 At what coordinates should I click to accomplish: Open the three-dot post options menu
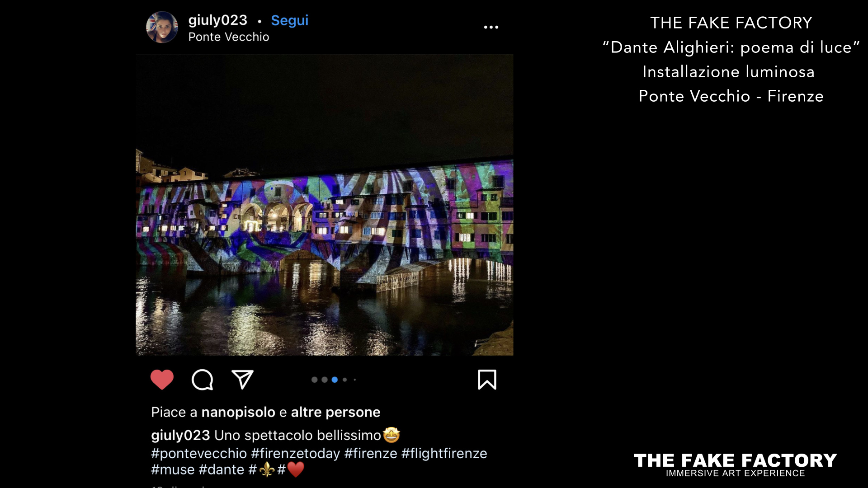[491, 27]
